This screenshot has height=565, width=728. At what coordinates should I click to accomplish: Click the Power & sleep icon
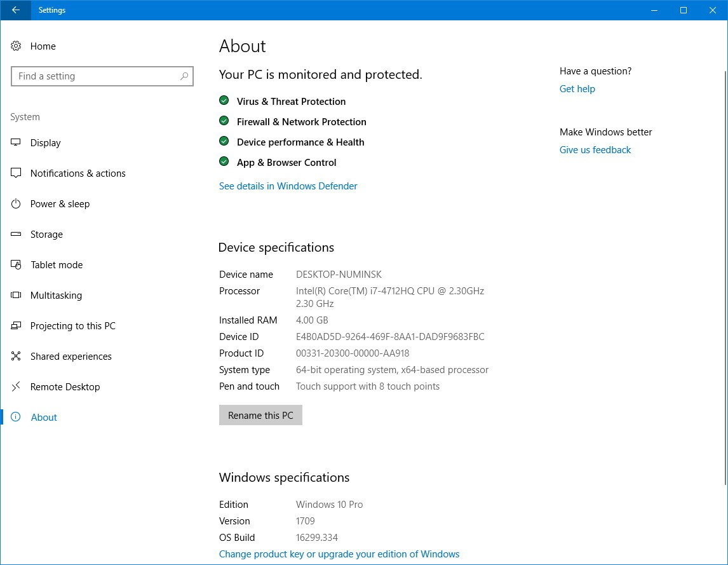(16, 203)
